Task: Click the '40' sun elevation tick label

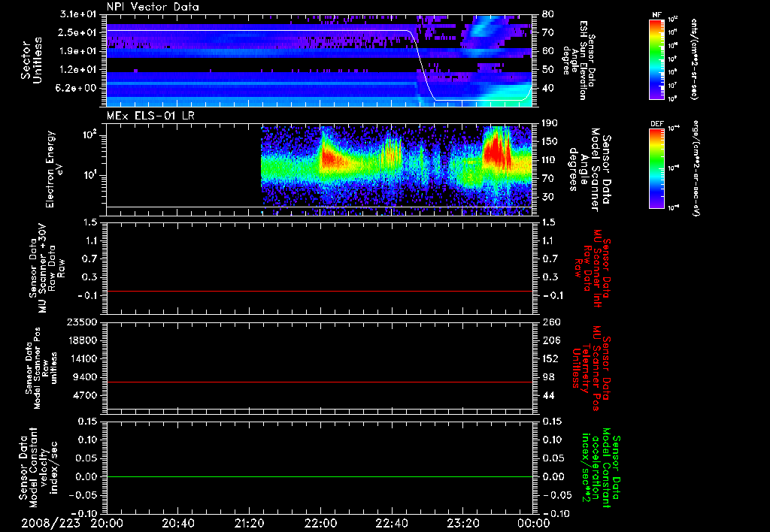Action: click(x=548, y=89)
